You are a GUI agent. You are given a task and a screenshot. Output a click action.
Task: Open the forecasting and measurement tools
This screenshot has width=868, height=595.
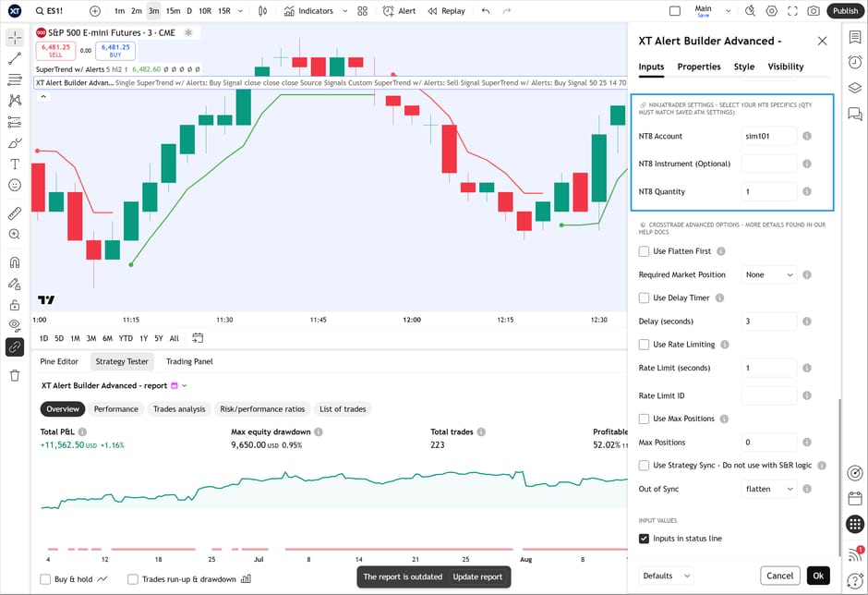(15, 122)
